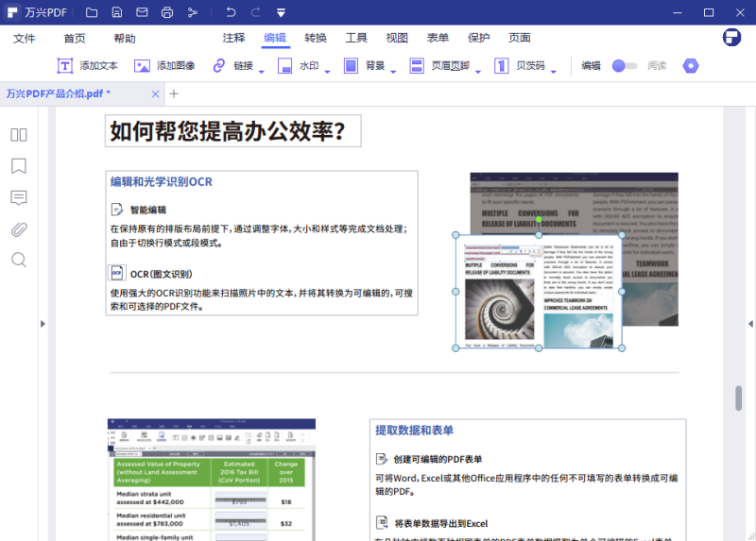Click the green rotation handle on selected image
Screen dimensions: 756x541
click(539, 220)
